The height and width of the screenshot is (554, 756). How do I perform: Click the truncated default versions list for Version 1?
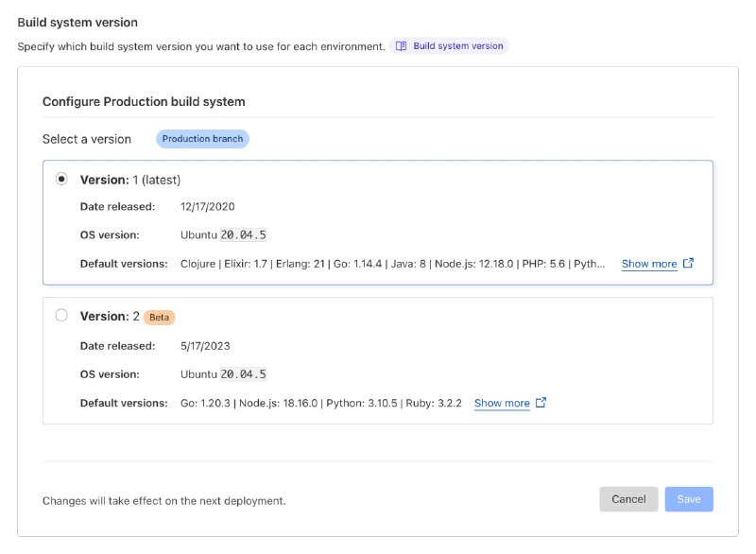pos(397,264)
